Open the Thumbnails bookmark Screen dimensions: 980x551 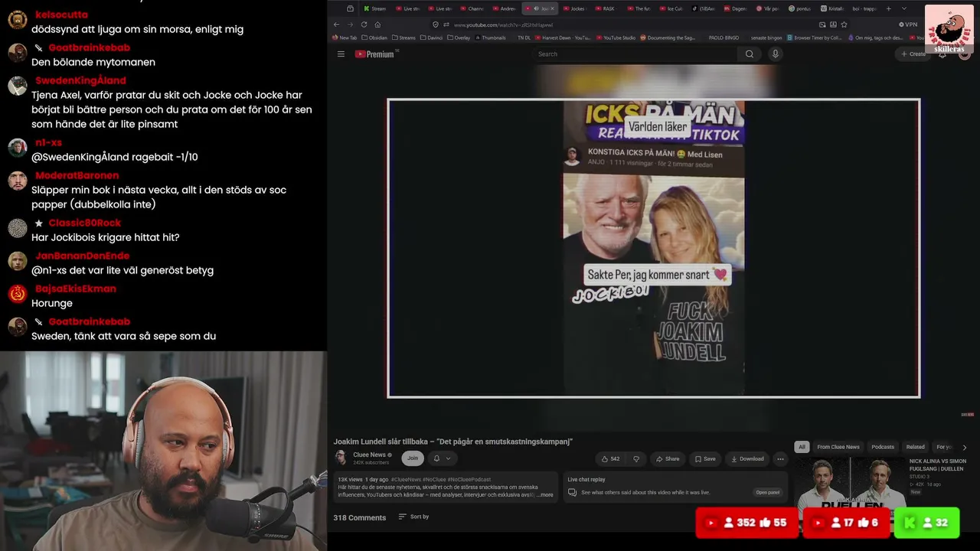click(490, 37)
